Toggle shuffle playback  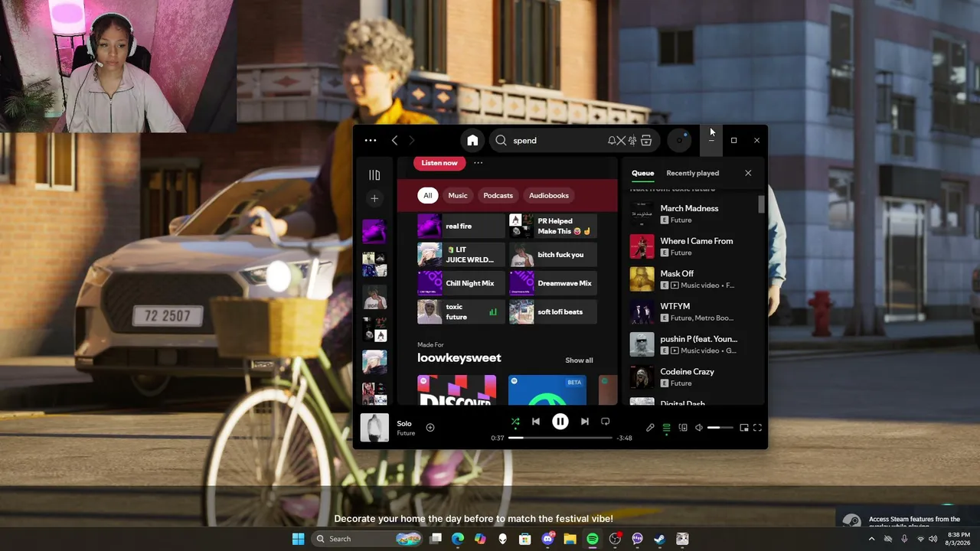coord(515,422)
